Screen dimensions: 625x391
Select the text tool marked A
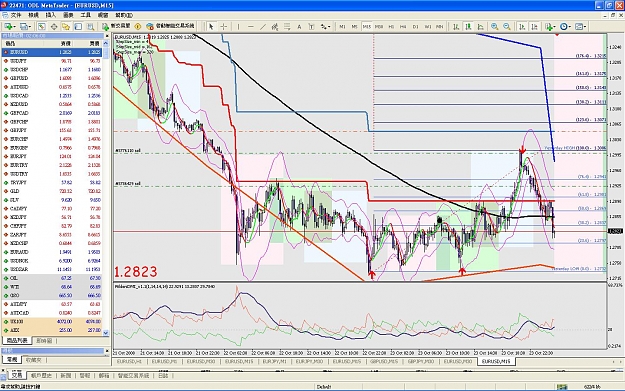click(299, 26)
